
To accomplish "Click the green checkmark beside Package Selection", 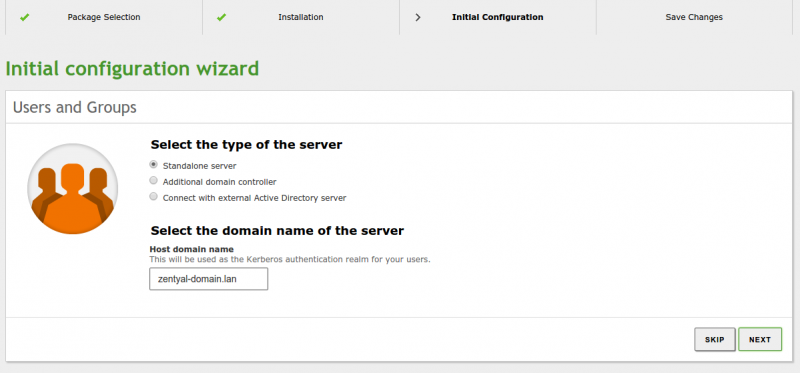I will (24, 17).
